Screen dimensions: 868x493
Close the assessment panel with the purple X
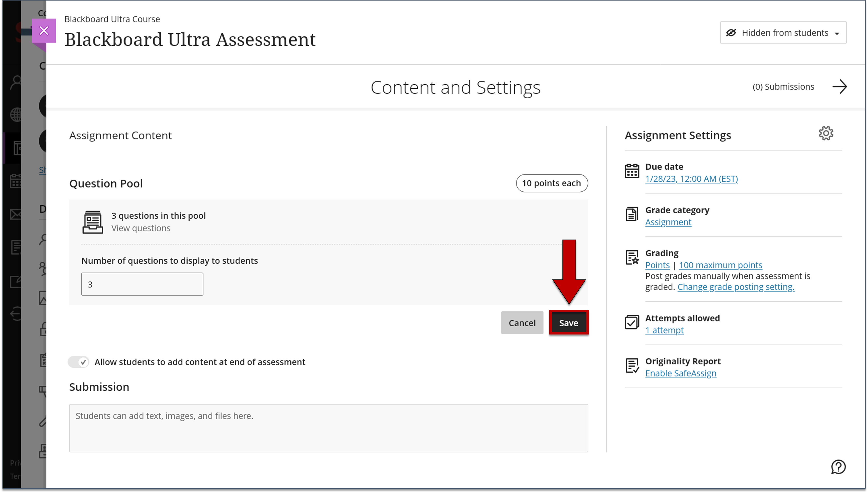(44, 30)
